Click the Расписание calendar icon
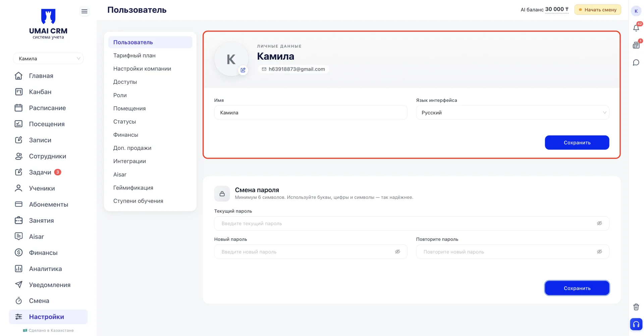644x336 pixels. pyautogui.click(x=19, y=108)
